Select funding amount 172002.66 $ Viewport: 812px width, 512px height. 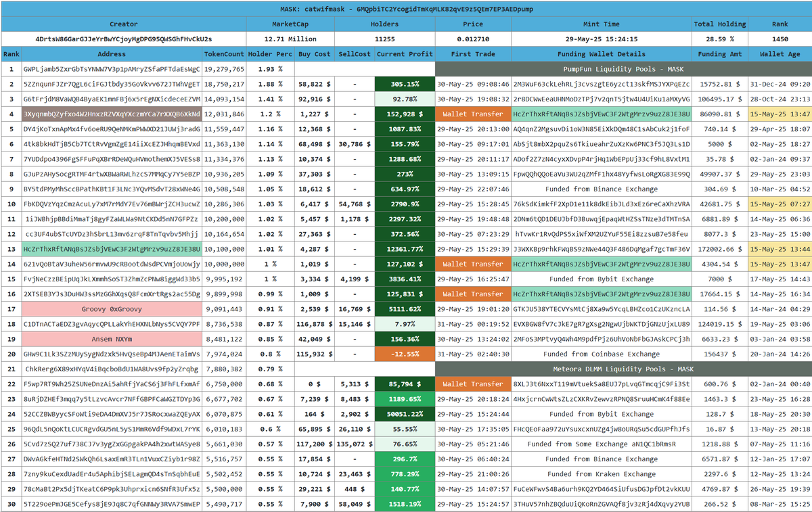coord(719,249)
